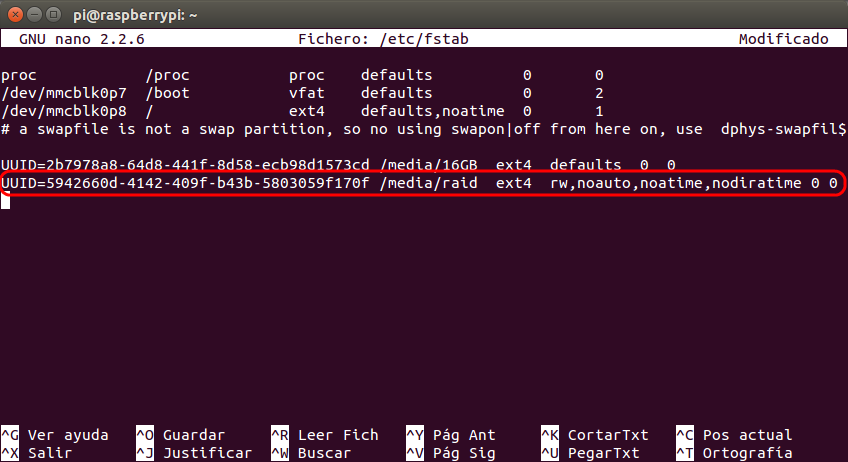Click the ^Y Pág Ant shortcut
The width and height of the screenshot is (848, 462).
point(450,435)
